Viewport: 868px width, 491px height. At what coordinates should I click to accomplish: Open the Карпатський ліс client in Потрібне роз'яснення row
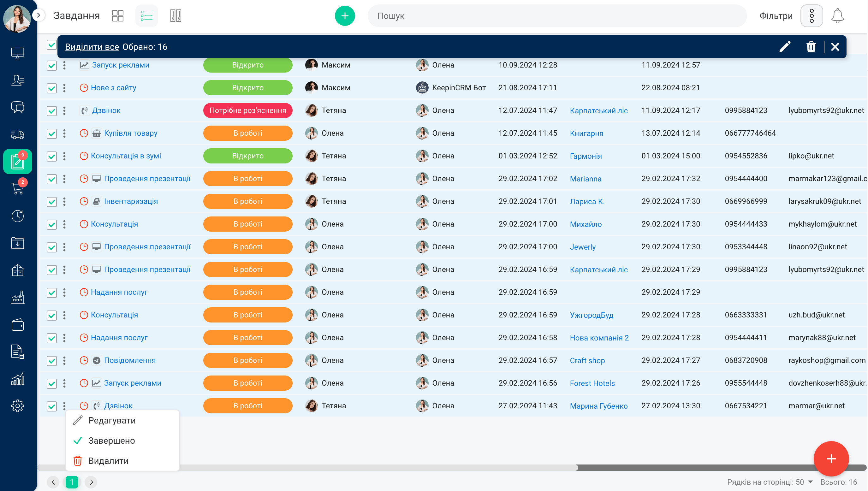pos(598,111)
